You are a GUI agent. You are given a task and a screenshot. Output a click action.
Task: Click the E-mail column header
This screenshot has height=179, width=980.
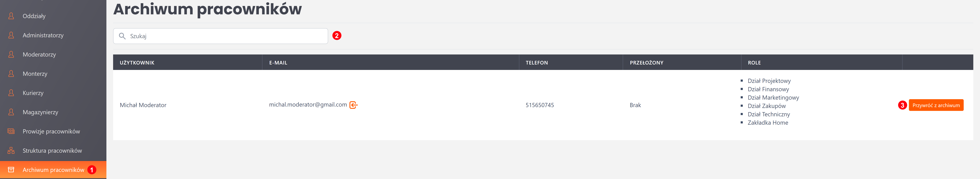tap(278, 63)
